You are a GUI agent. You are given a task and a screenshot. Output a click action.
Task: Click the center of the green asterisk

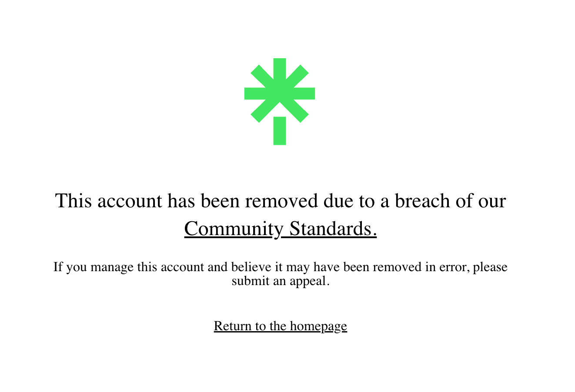coord(280,93)
